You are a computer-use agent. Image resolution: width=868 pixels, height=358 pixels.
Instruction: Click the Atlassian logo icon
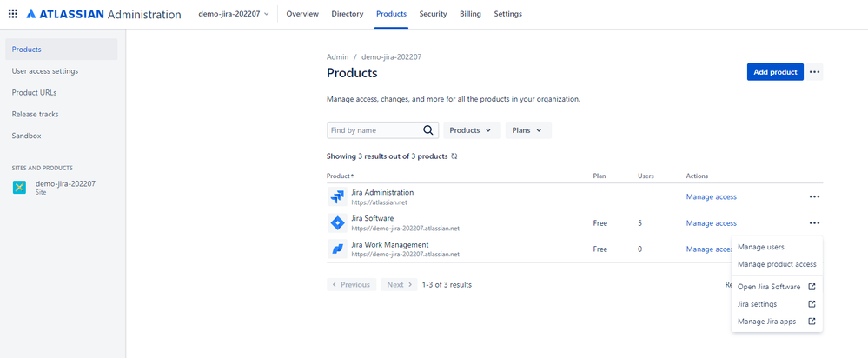coord(31,14)
